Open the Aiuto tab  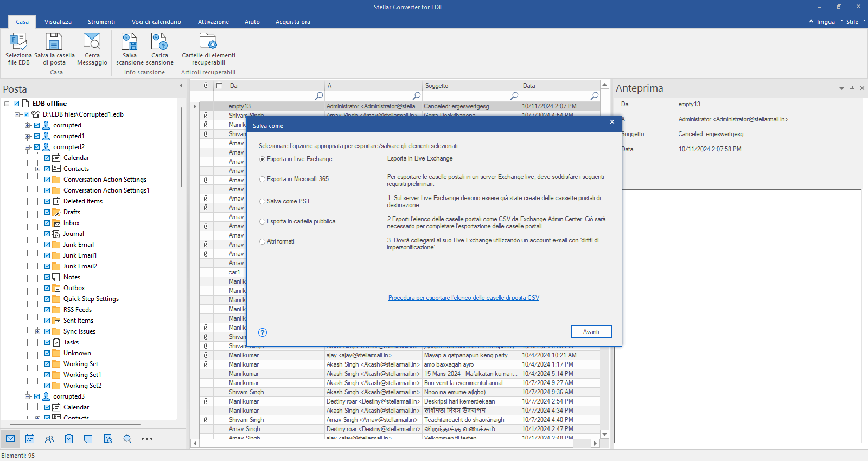tap(252, 22)
